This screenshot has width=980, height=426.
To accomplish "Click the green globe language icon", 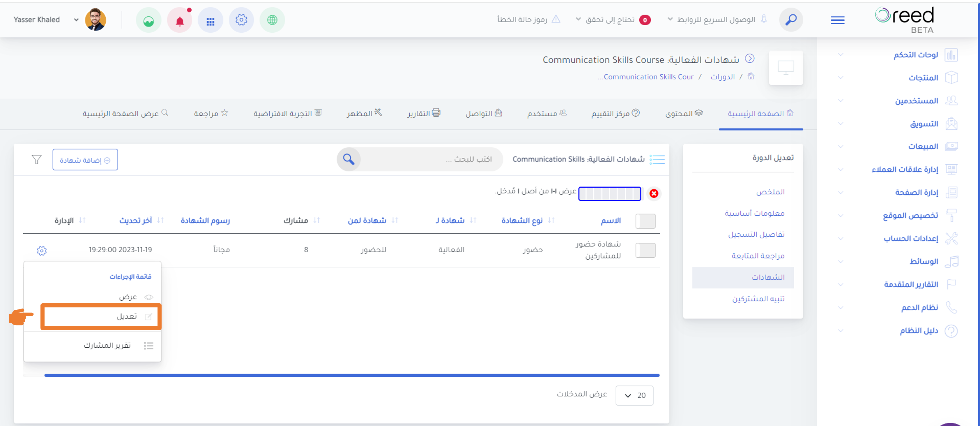I will point(272,20).
